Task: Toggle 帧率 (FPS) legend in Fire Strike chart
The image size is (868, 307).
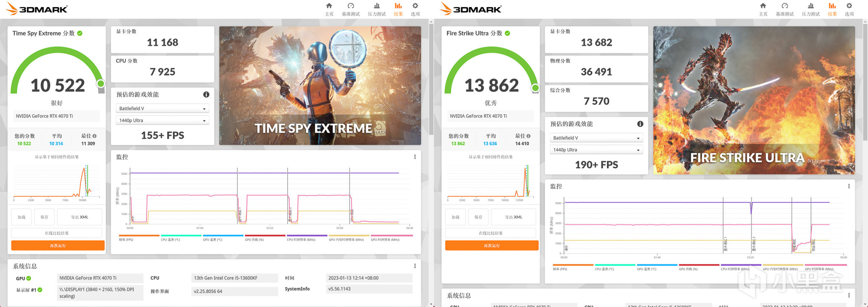Action: [x=573, y=267]
